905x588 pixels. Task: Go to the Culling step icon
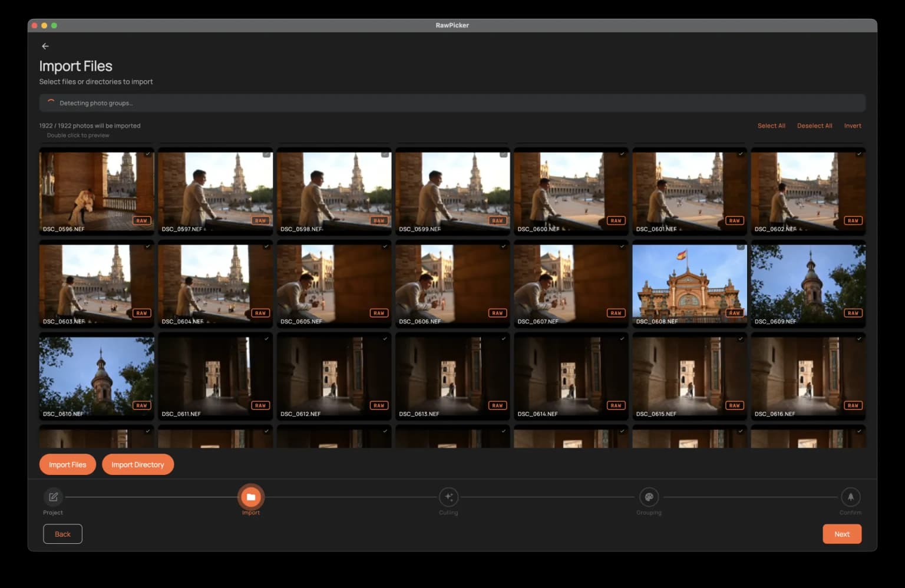(448, 497)
